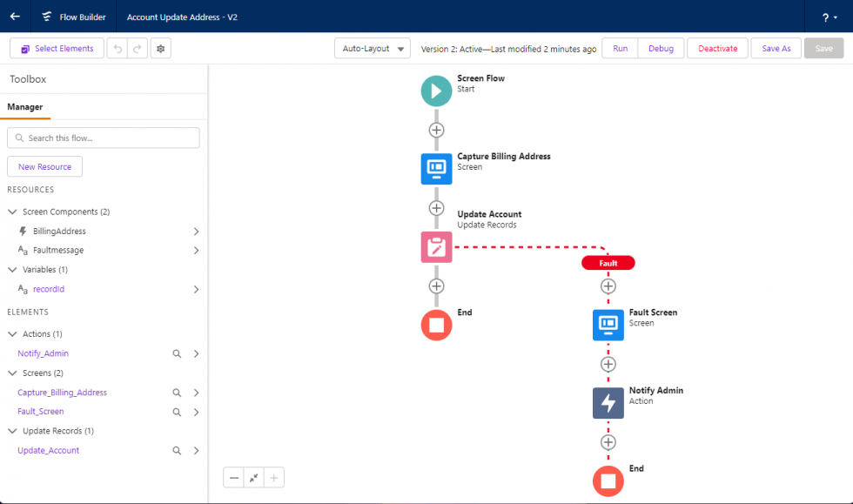Locate Capture_Billing_Address on canvas magnifier
853x504 pixels.
177,393
